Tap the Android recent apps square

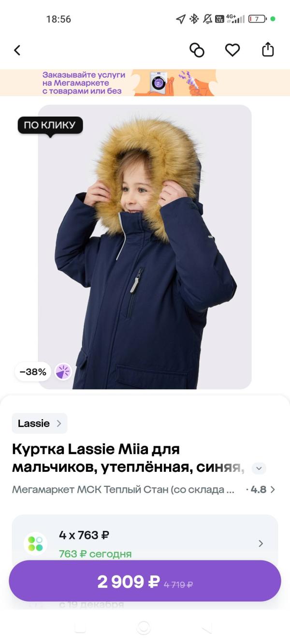coord(80,627)
